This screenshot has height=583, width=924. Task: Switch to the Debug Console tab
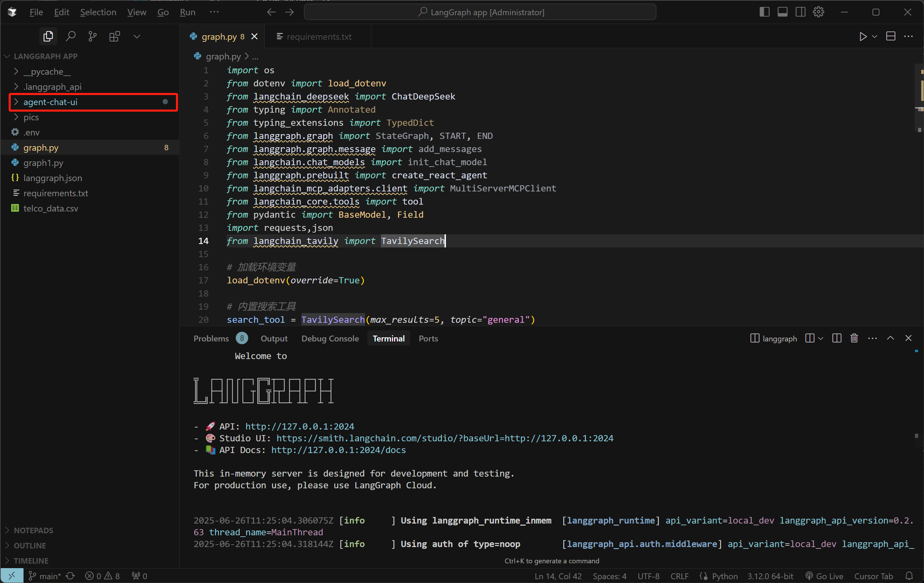pos(330,338)
